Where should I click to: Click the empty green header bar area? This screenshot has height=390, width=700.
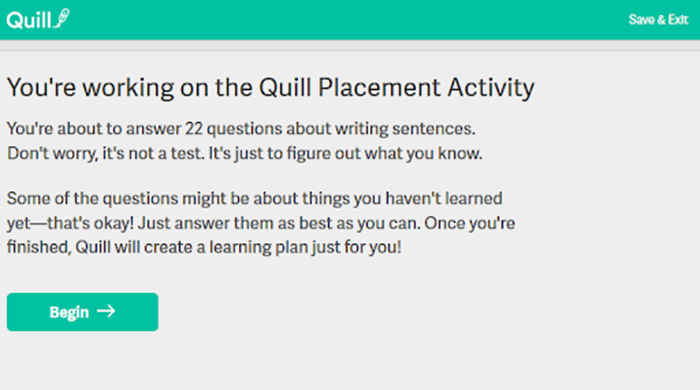(x=348, y=20)
